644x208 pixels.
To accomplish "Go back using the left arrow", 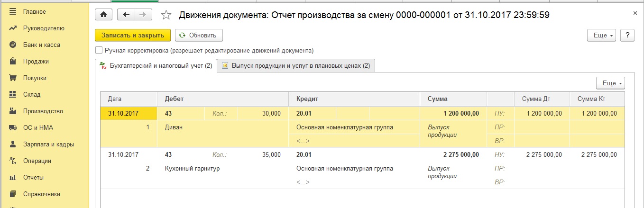I will coord(126,15).
